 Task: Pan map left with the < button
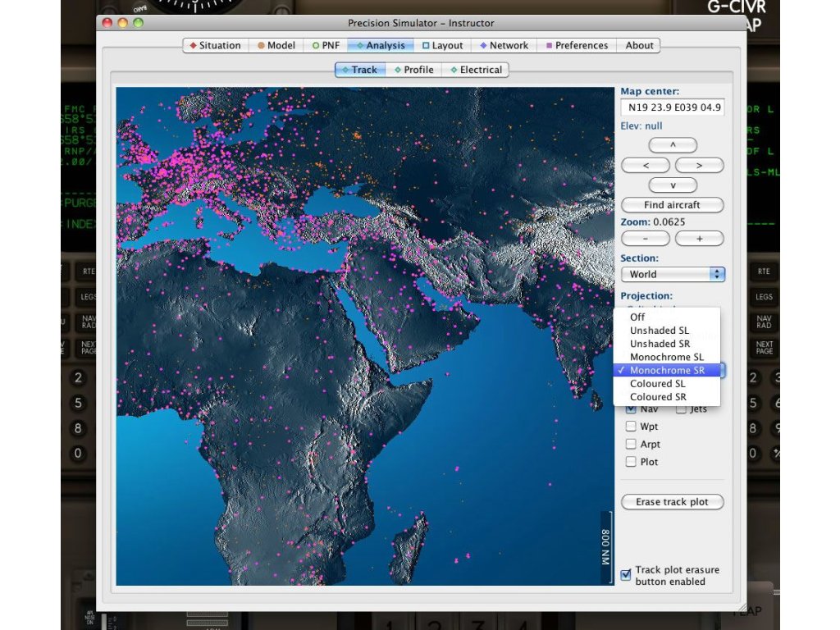coord(646,165)
